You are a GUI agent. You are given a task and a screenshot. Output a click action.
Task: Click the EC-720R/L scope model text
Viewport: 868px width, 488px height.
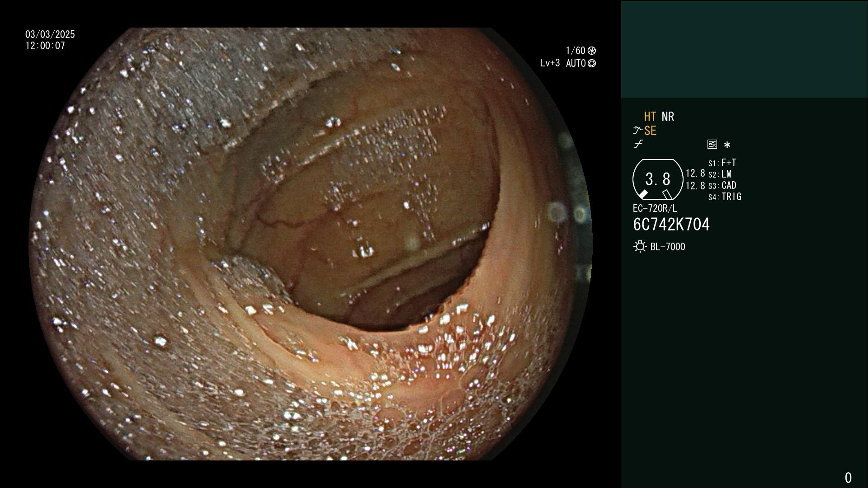click(x=655, y=208)
